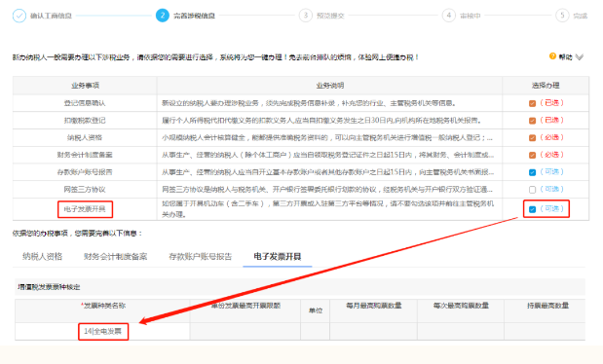Screen dimensions: 603x364
Task: Click the checkmark icon for step 确认工商信息
Action: [x=19, y=16]
